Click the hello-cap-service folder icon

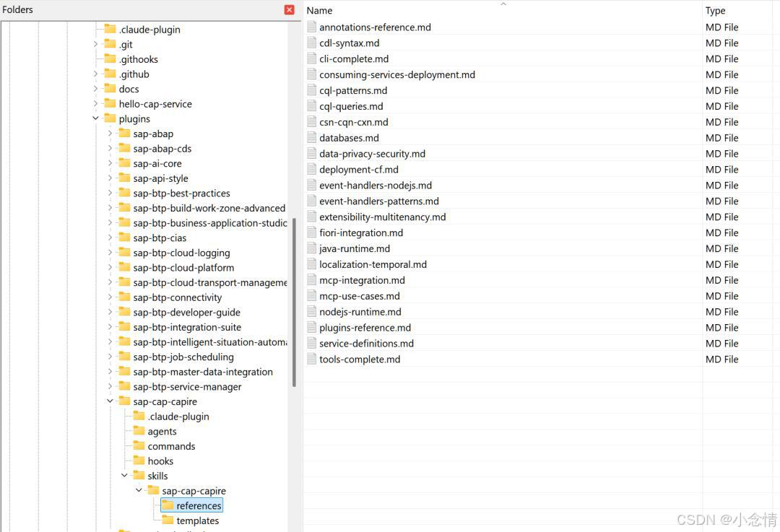[x=110, y=103]
